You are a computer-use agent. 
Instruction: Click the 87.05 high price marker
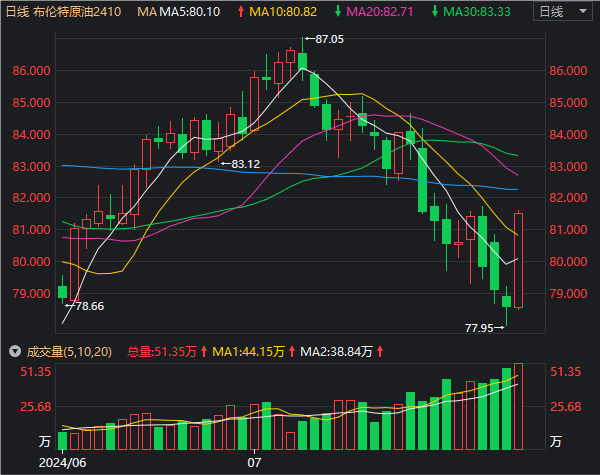click(329, 39)
